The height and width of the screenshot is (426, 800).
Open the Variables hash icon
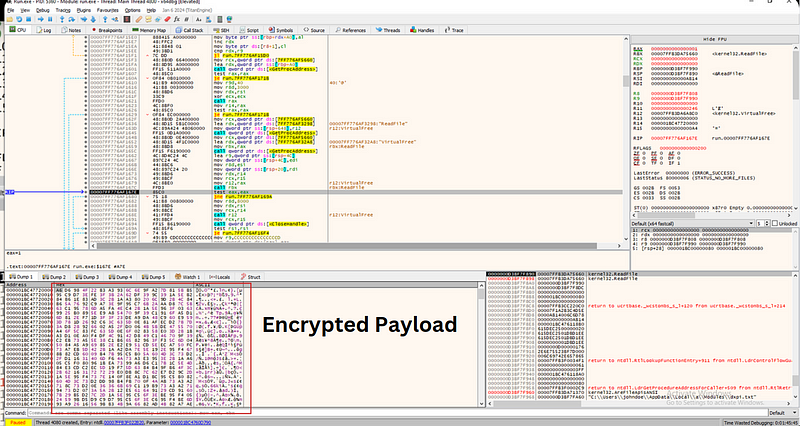(x=186, y=19)
